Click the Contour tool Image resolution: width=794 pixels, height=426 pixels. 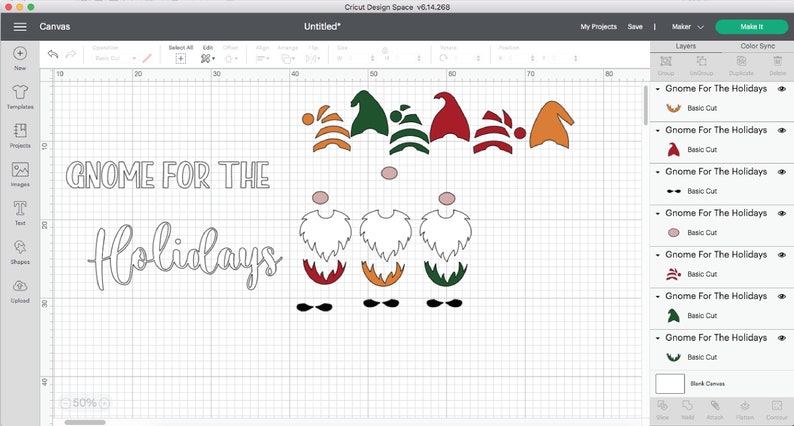(x=777, y=405)
